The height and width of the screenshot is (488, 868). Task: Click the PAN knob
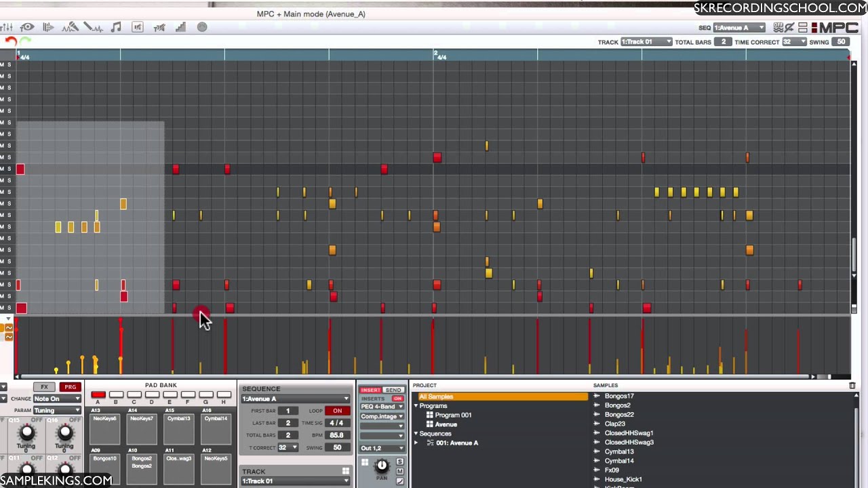tap(382, 465)
